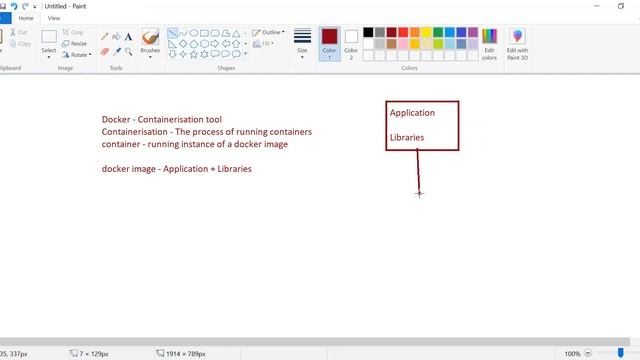Image resolution: width=640 pixels, height=360 pixels.
Task: Pick the purple color swatch
Action: click(473, 32)
